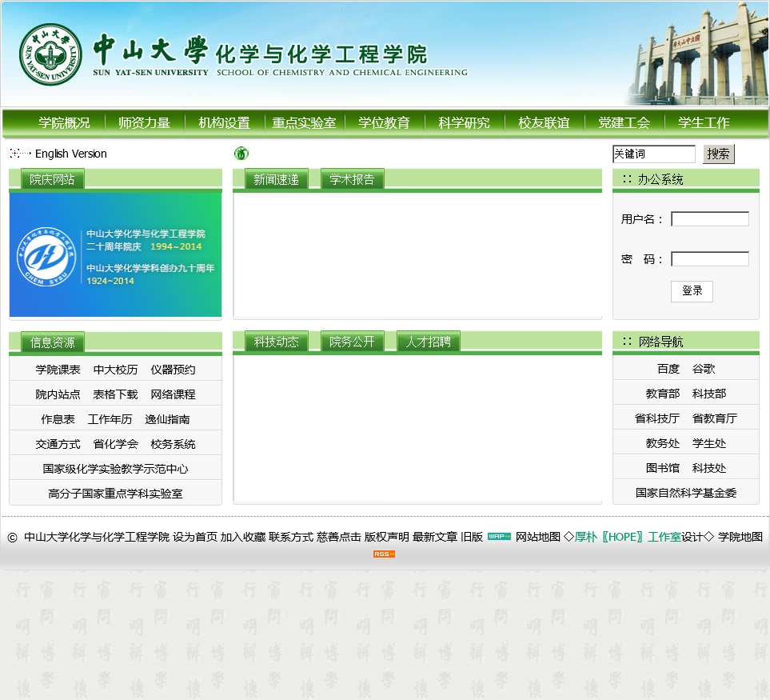Open 学院地图 in the footer
The height and width of the screenshot is (700, 770).
point(740,537)
